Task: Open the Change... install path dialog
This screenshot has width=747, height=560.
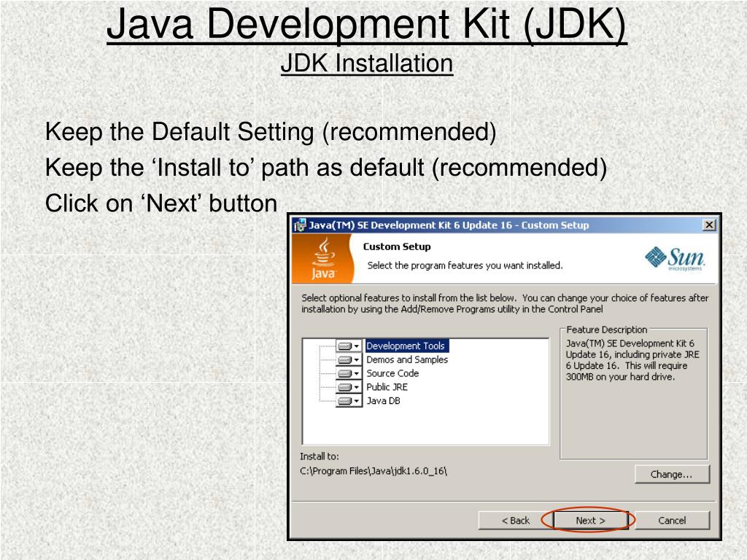Action: (672, 474)
